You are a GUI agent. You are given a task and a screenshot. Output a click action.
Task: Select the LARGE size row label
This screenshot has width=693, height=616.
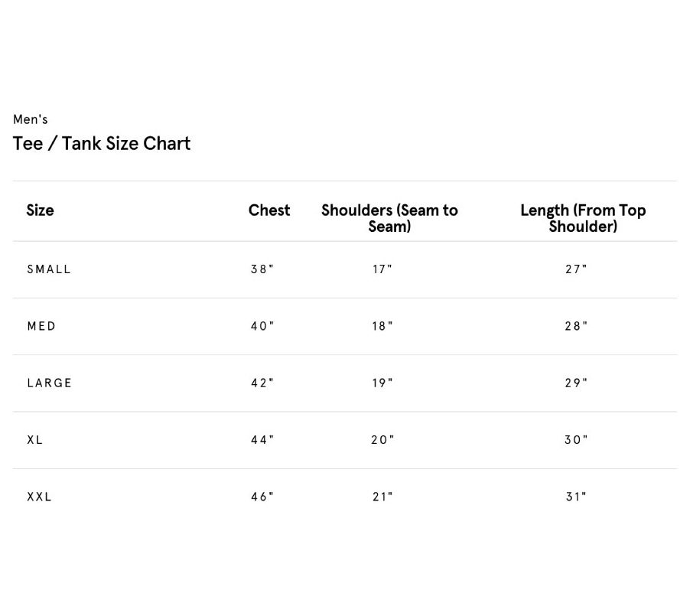(x=50, y=383)
